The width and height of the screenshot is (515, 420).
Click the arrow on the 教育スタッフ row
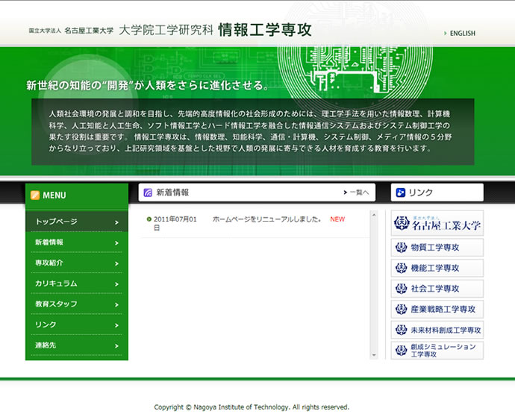click(x=116, y=304)
